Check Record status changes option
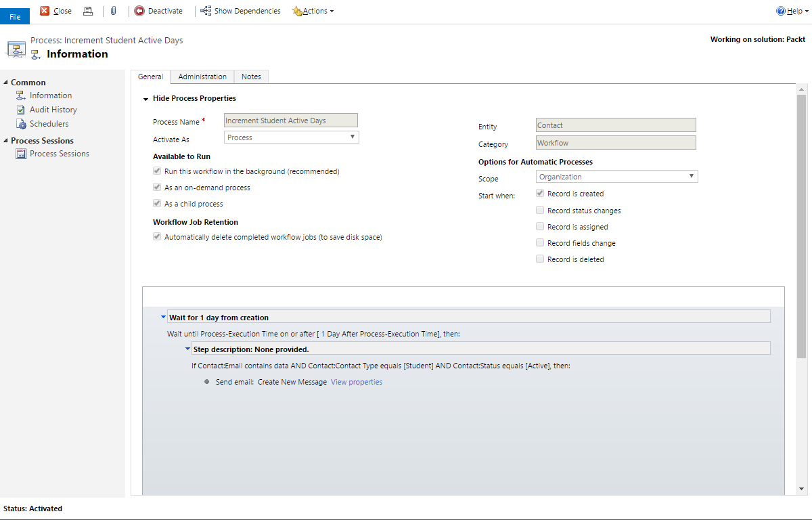The image size is (812, 520). [540, 210]
